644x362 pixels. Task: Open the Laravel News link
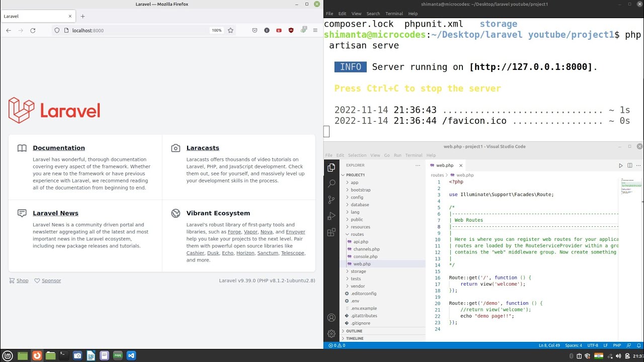pos(55,213)
